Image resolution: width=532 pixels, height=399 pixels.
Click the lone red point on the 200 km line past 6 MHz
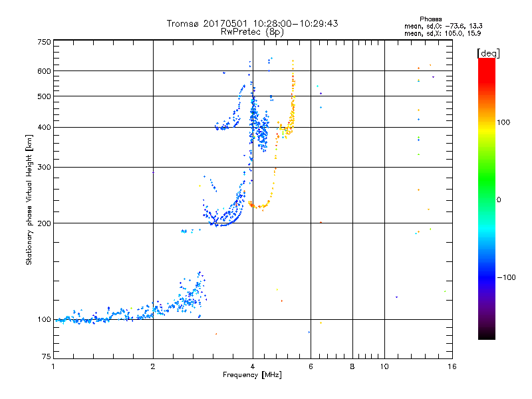click(321, 223)
